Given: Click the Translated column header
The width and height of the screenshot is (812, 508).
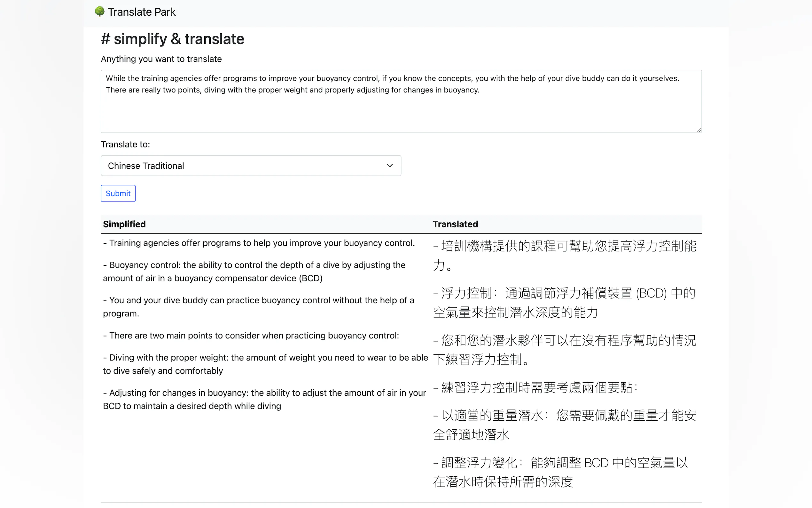Looking at the screenshot, I should [455, 224].
